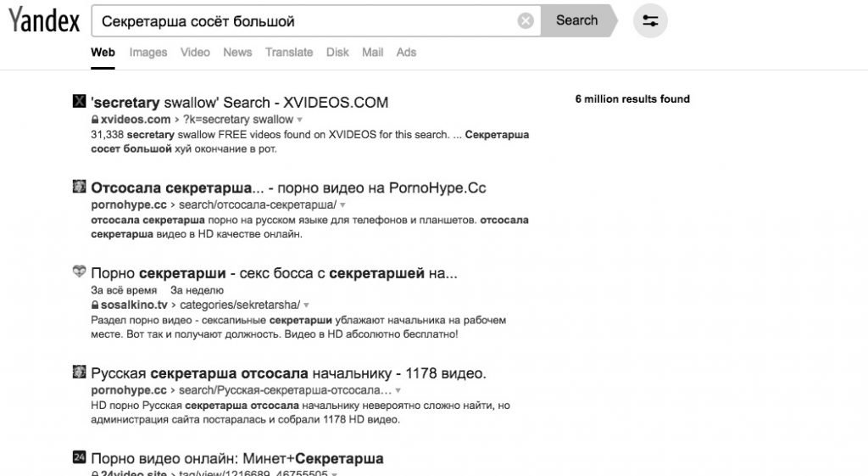Image resolution: width=868 pixels, height=476 pixels.
Task: Open the News tab
Action: 237,52
